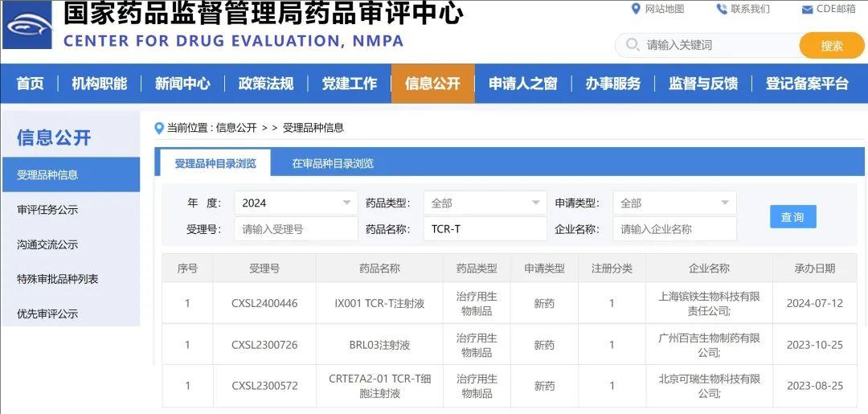The width and height of the screenshot is (868, 414).
Task: Switch to 在审品种目录浏览 tab
Action: 333,163
